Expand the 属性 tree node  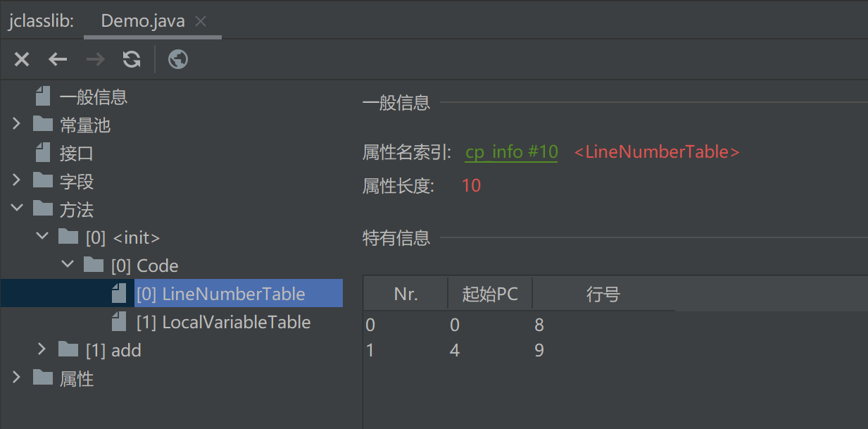[x=17, y=378]
